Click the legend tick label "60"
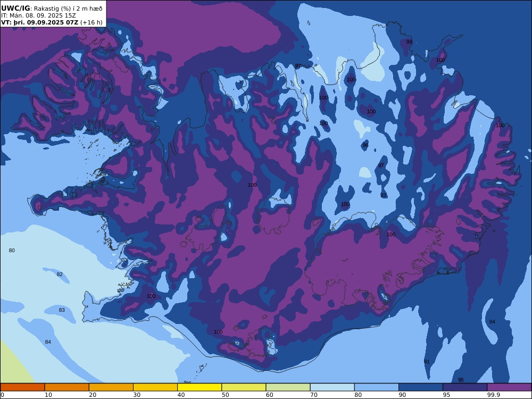This screenshot has width=532, height=399. click(269, 395)
